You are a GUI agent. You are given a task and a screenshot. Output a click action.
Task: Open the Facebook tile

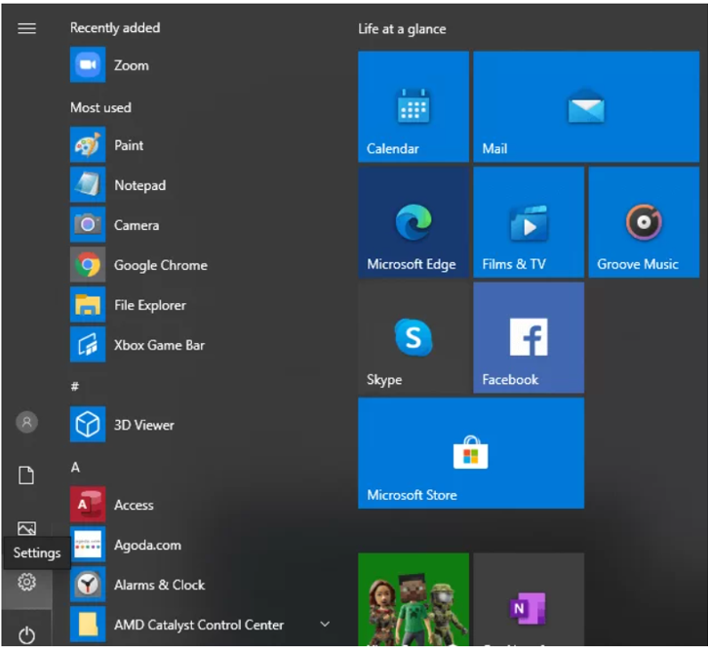[528, 337]
